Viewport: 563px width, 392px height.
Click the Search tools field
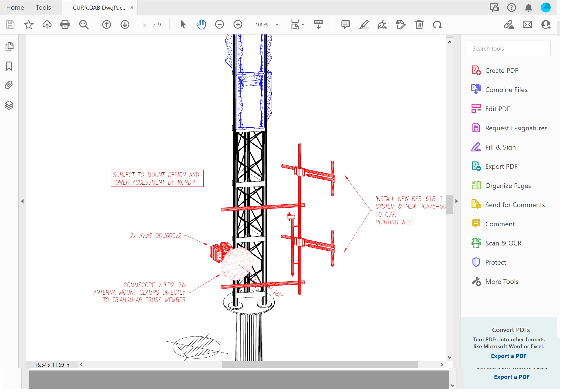[508, 48]
